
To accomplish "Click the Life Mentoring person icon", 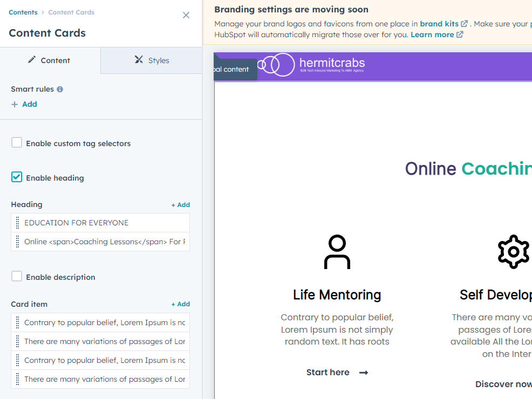I will tap(337, 252).
